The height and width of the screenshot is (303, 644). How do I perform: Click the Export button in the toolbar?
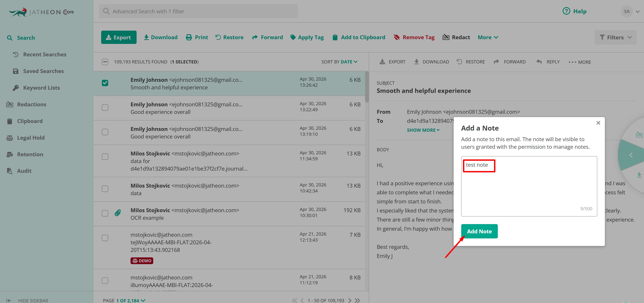click(119, 37)
